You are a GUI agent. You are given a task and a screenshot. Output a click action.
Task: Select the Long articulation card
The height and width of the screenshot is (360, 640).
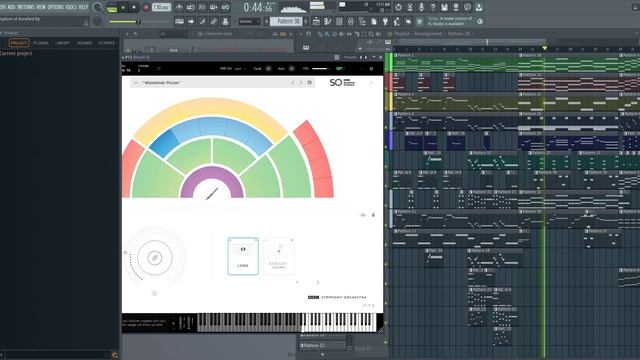[x=243, y=256]
